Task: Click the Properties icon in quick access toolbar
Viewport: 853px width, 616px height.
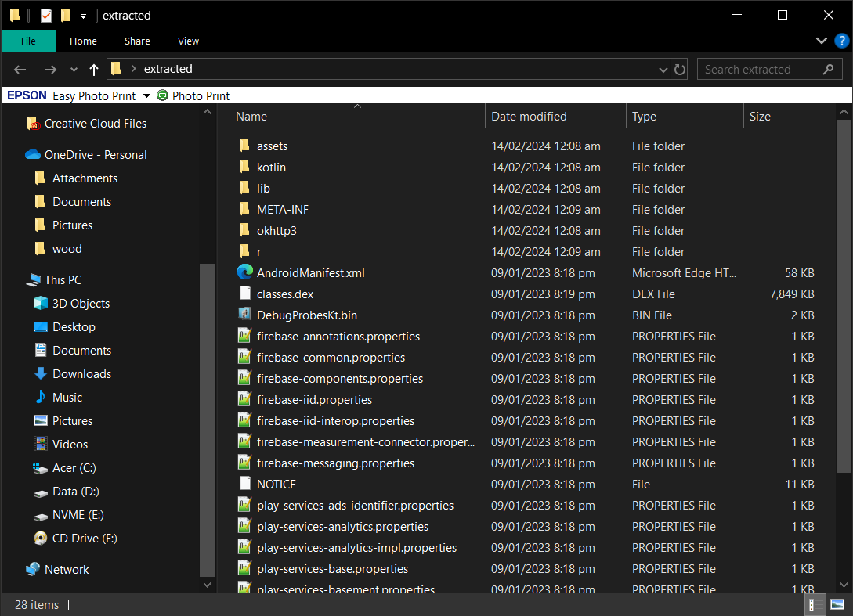Action: coord(45,16)
